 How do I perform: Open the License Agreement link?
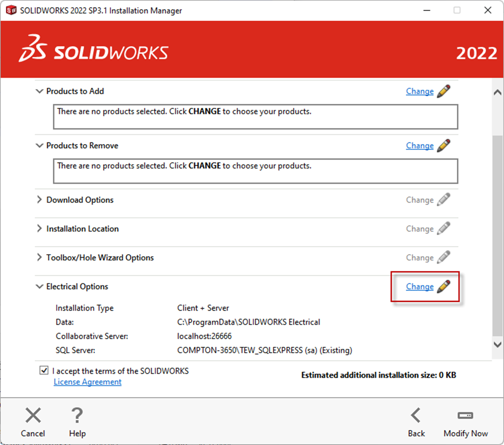87,381
